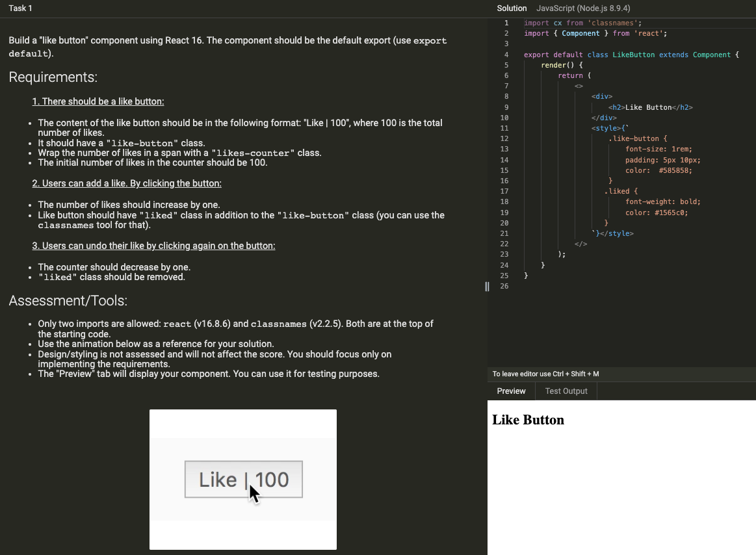756x555 pixels.
Task: Click the return ( statement in code
Action: pos(574,75)
